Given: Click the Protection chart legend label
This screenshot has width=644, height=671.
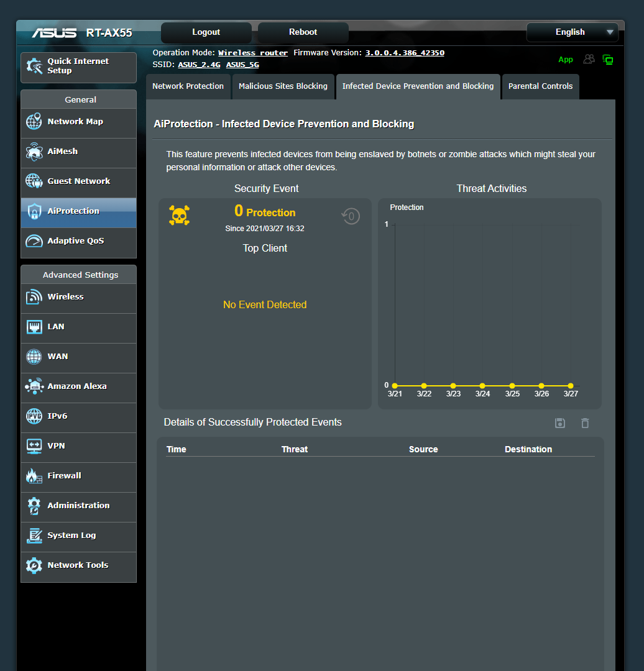Looking at the screenshot, I should [x=407, y=208].
